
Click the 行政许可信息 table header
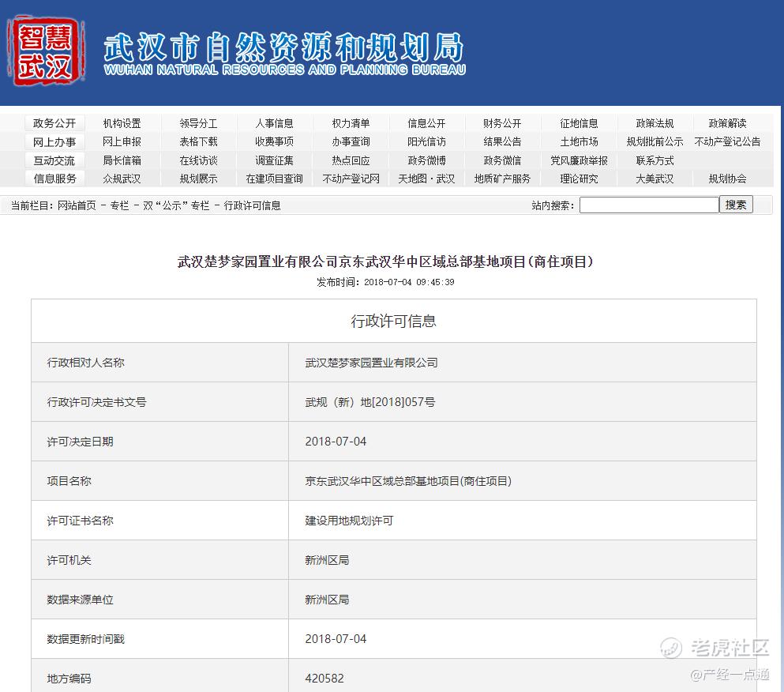tap(393, 321)
